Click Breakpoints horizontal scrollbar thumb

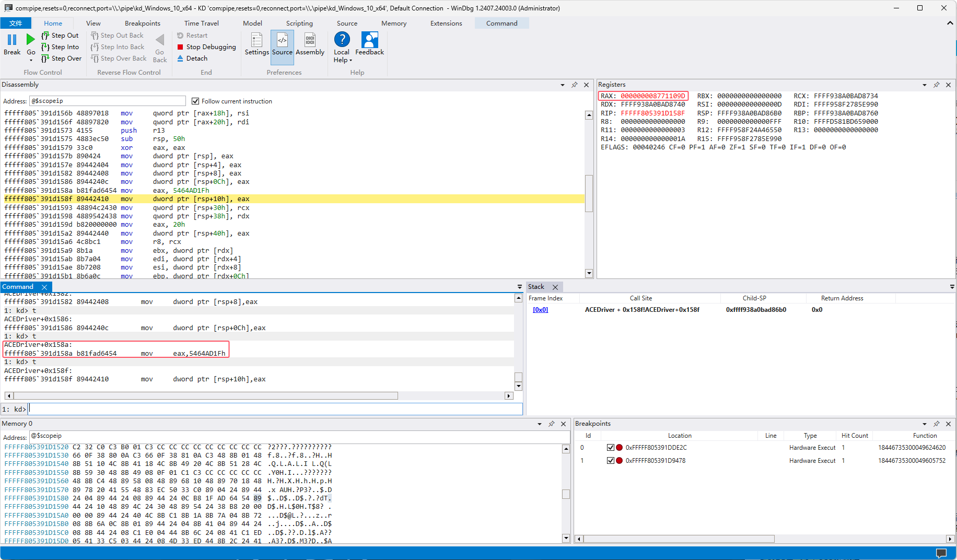(x=679, y=539)
